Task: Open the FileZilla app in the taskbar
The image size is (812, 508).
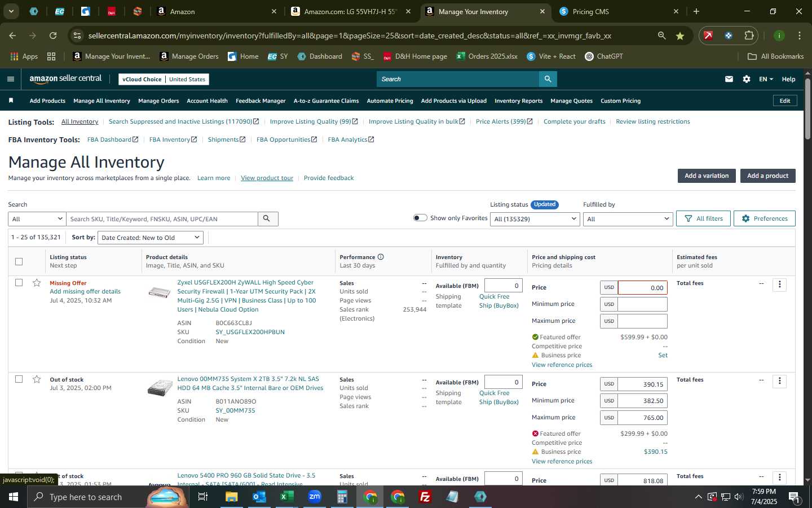Action: (425, 497)
